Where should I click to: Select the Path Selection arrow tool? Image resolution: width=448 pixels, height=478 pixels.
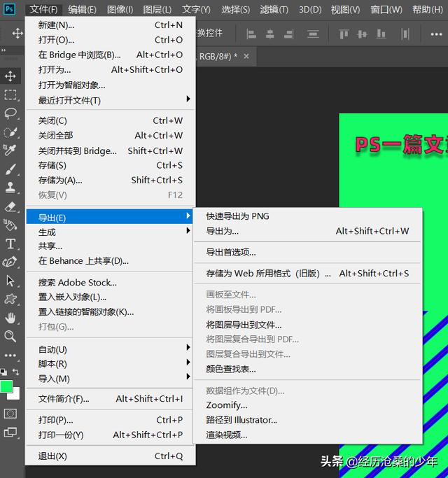point(10,281)
